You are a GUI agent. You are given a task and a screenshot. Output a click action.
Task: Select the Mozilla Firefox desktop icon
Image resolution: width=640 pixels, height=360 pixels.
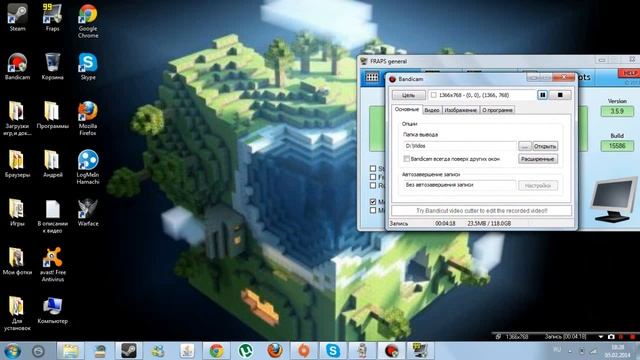(x=88, y=118)
